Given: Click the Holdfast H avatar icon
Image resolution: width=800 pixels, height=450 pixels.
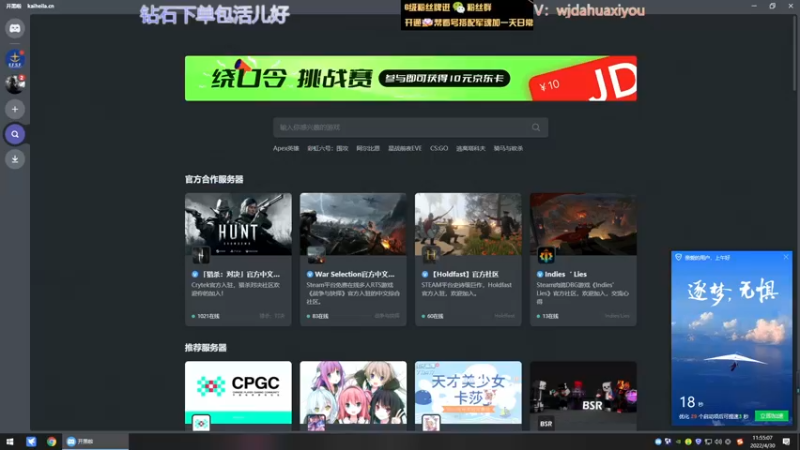Looking at the screenshot, I should (x=431, y=255).
